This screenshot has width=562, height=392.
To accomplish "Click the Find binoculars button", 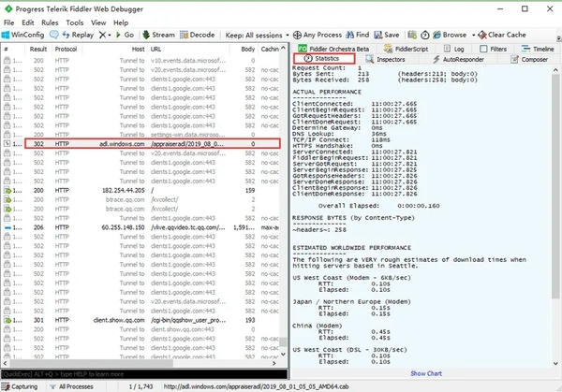I will click(x=358, y=35).
